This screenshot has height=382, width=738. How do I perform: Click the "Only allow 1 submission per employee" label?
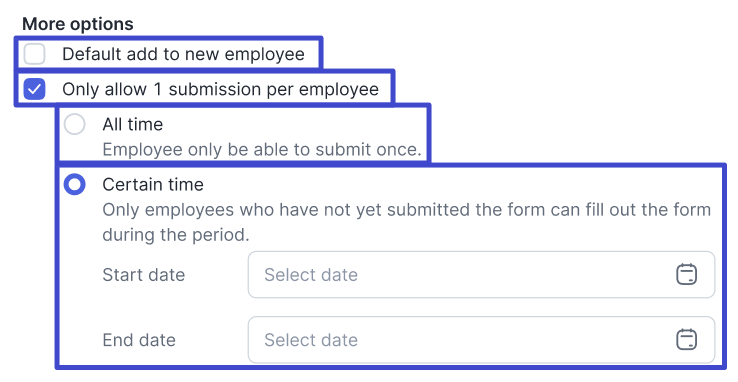click(x=220, y=89)
